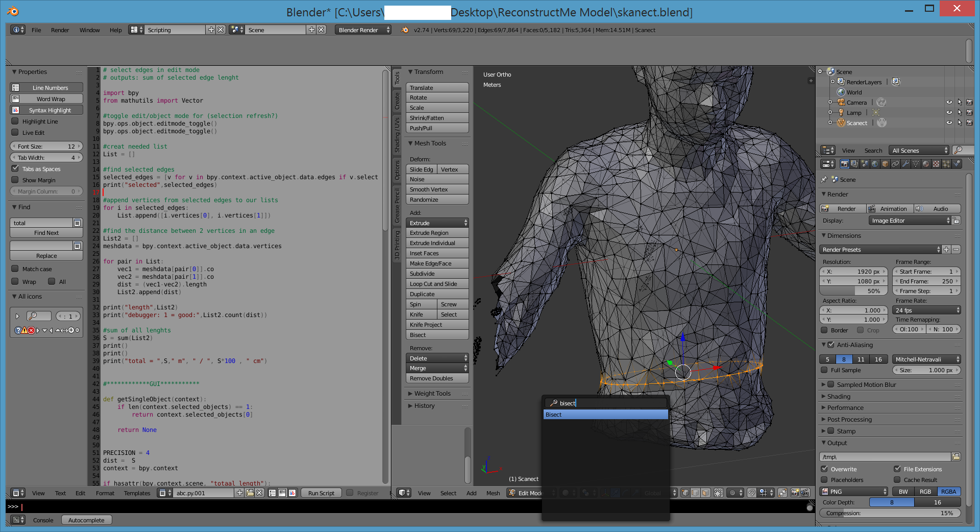Image resolution: width=980 pixels, height=532 pixels.
Task: Click the Animation render button
Action: [x=889, y=208]
